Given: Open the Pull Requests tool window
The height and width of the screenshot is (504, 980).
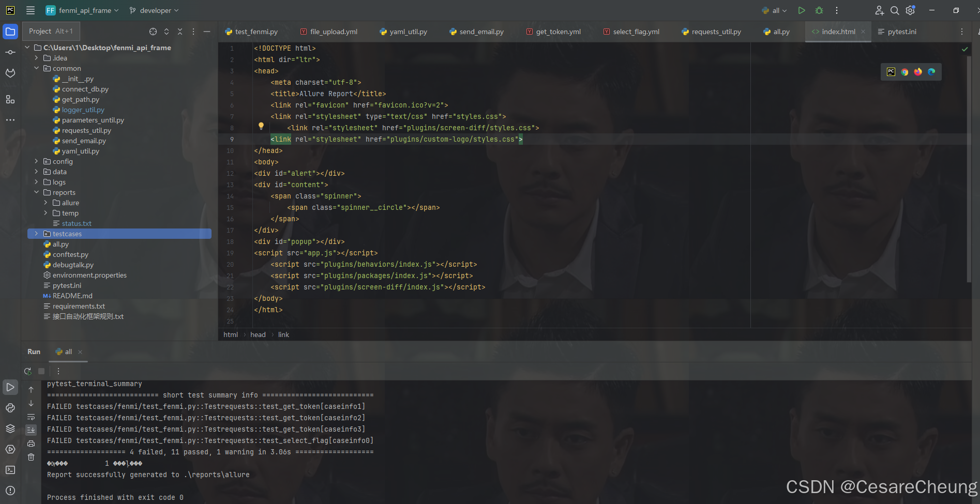Looking at the screenshot, I should pyautogui.click(x=10, y=73).
